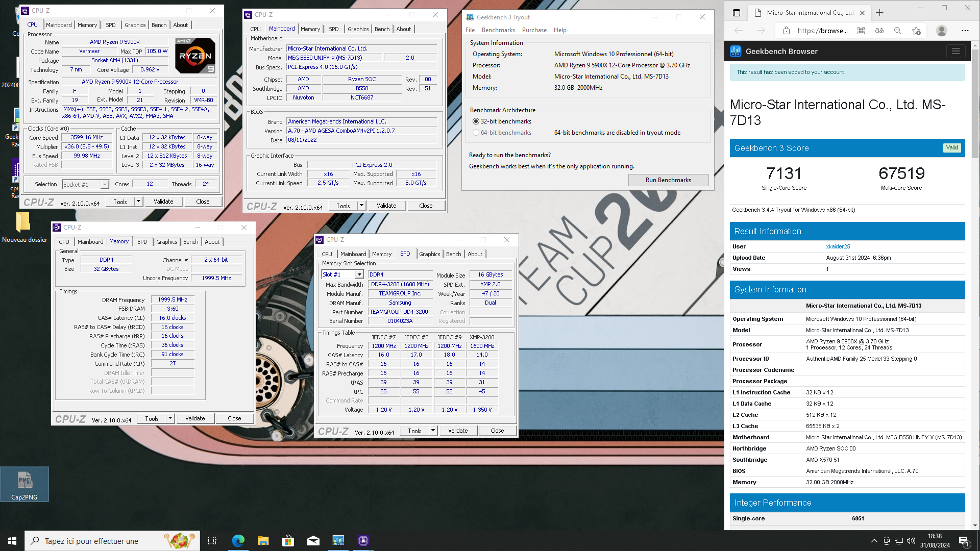Click Close button in Mainboard CPU-Z window
The width and height of the screenshot is (980, 551).
pyautogui.click(x=426, y=206)
